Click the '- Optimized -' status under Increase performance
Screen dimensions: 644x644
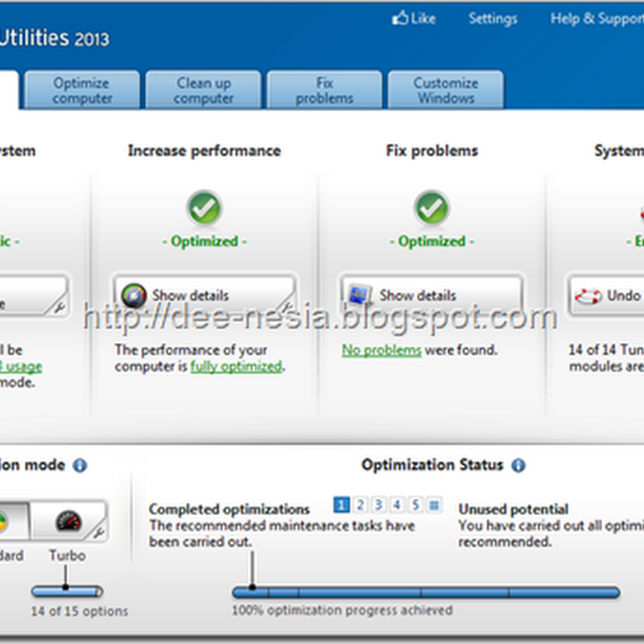204,241
